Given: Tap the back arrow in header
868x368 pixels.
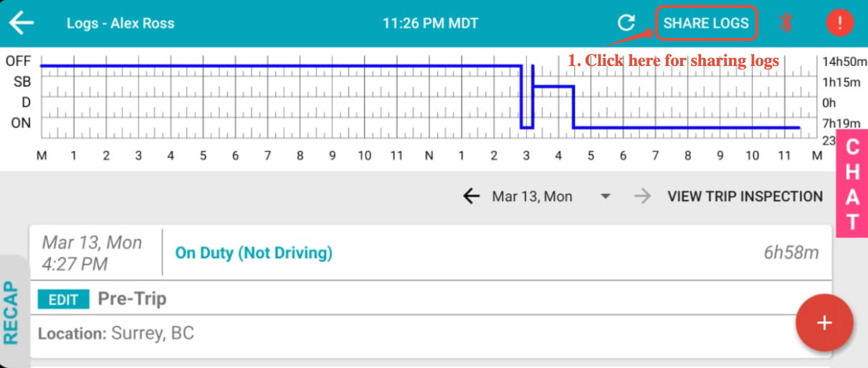Looking at the screenshot, I should click(22, 23).
